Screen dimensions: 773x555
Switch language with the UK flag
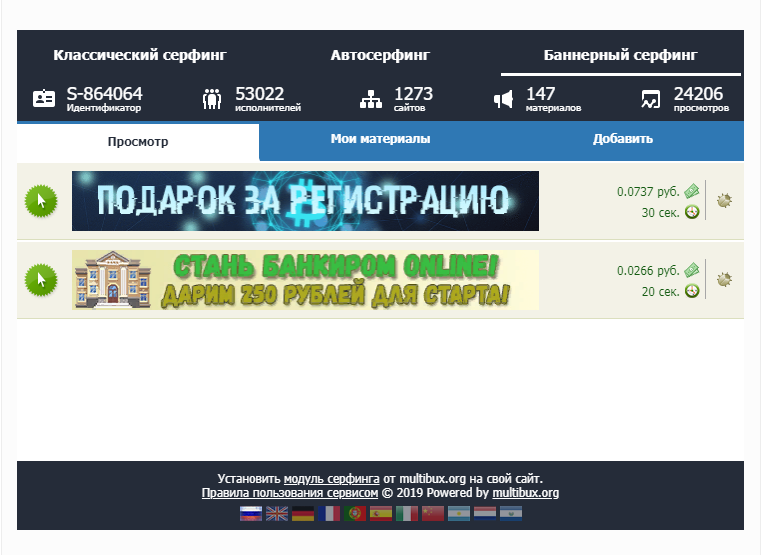277,514
